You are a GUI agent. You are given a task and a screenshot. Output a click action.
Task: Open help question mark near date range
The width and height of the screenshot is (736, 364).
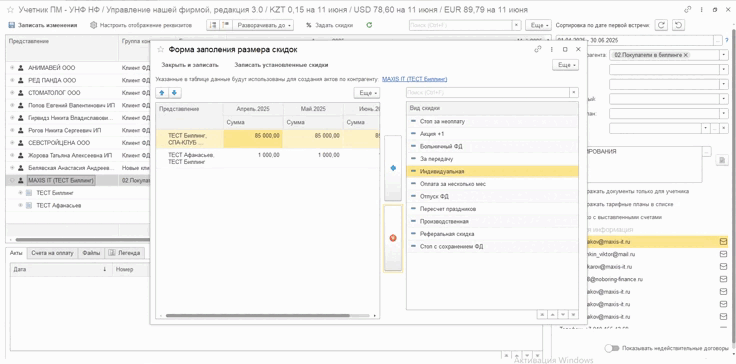727,41
